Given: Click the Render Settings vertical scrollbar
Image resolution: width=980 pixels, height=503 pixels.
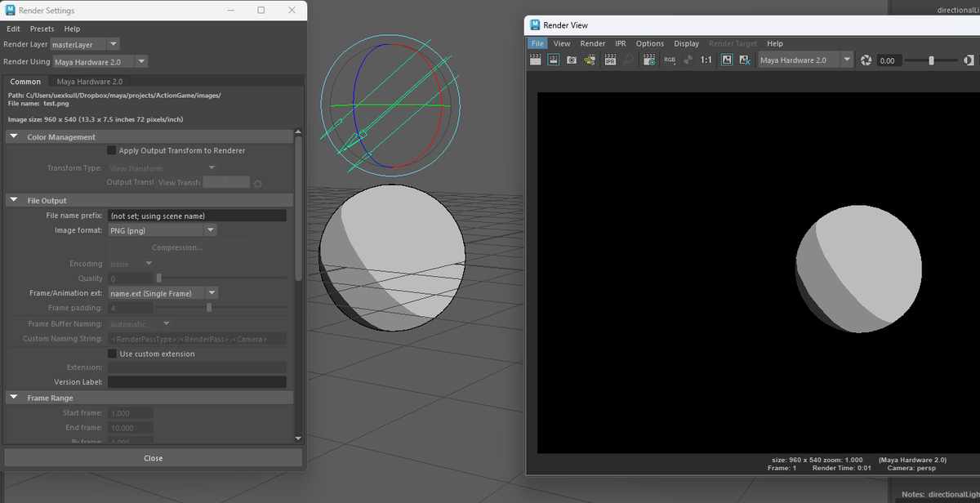Looking at the screenshot, I should point(298,209).
